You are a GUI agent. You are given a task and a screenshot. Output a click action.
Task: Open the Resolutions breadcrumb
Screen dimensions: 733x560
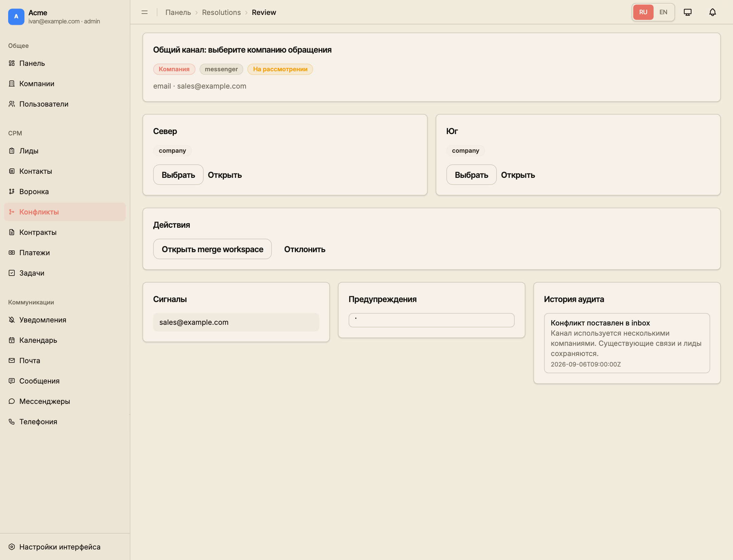[x=221, y=12]
